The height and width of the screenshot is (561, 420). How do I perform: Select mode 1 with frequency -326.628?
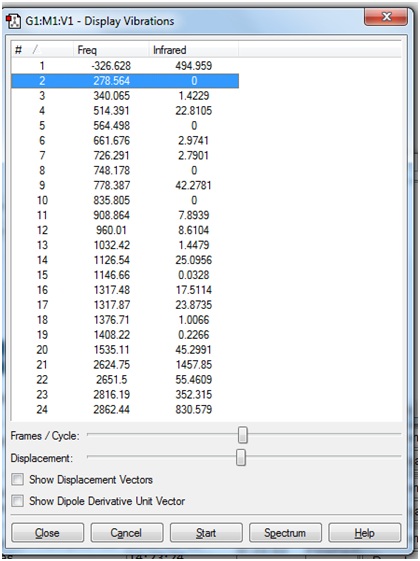[x=125, y=65]
